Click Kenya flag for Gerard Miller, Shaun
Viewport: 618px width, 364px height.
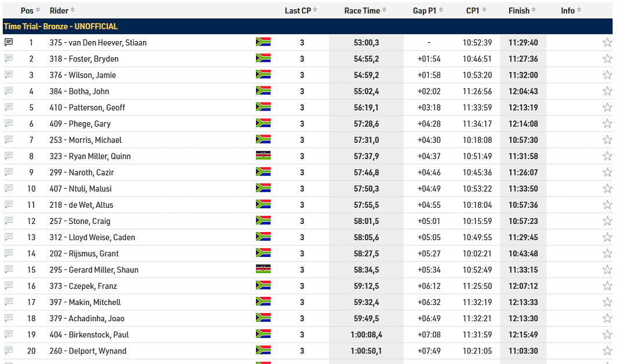(x=263, y=269)
